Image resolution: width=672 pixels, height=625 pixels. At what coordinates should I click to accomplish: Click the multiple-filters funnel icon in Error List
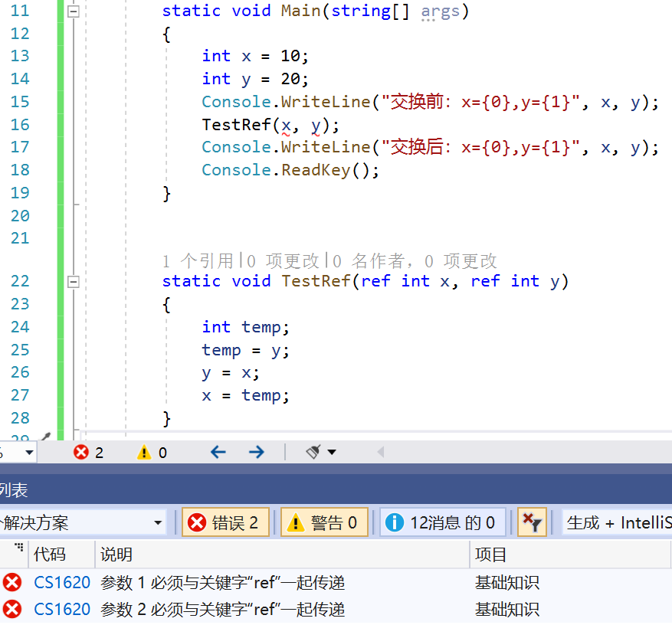[531, 522]
